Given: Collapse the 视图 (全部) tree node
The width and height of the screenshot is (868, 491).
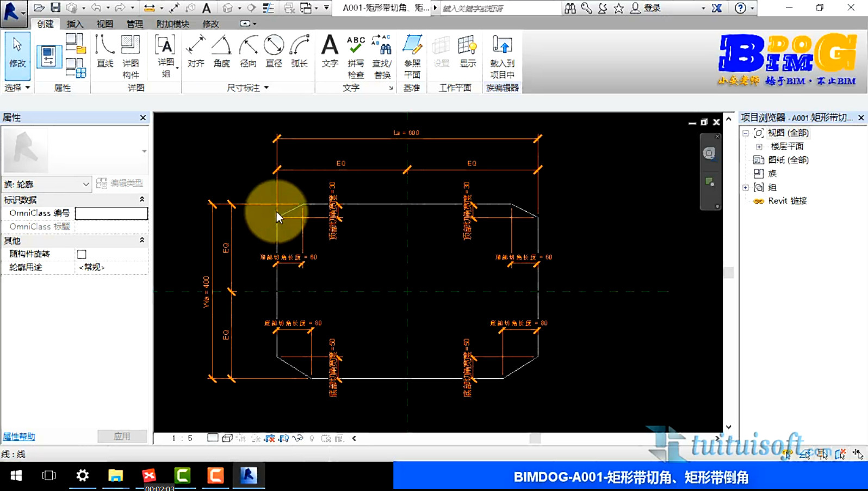Looking at the screenshot, I should tap(746, 133).
